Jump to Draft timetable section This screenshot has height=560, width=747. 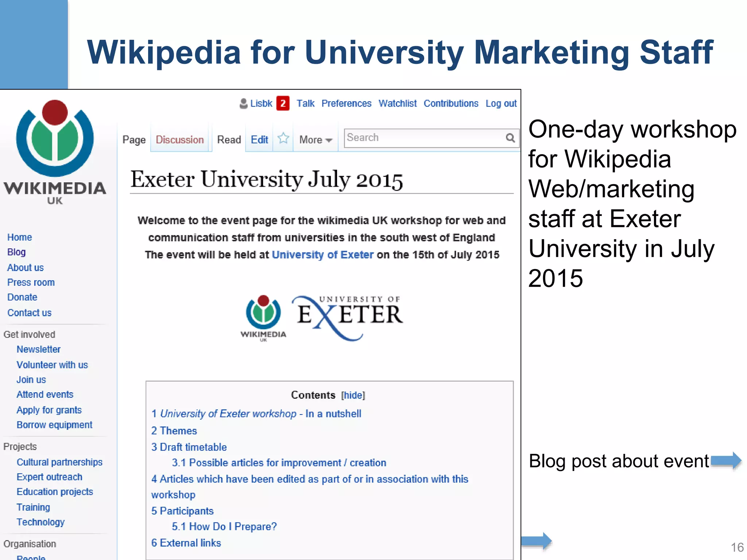point(189,447)
